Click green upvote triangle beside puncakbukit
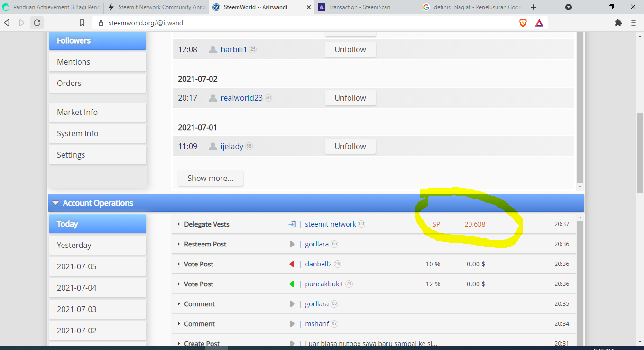644x350 pixels. (292, 284)
